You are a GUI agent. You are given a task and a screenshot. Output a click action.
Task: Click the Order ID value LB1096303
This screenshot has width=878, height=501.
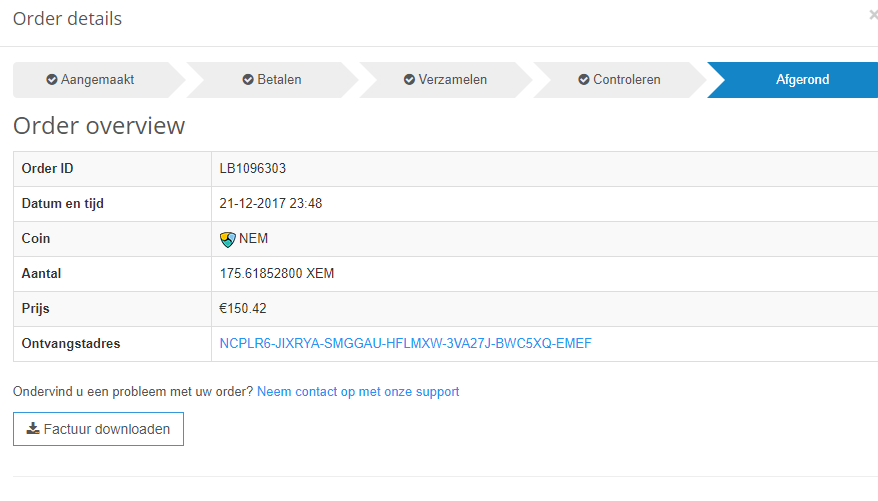point(253,168)
